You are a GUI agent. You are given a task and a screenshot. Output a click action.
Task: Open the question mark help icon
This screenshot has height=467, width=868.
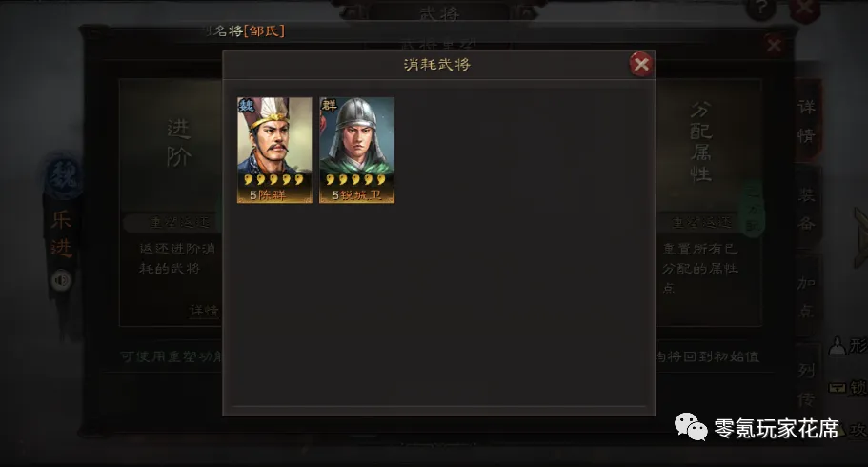[x=760, y=10]
